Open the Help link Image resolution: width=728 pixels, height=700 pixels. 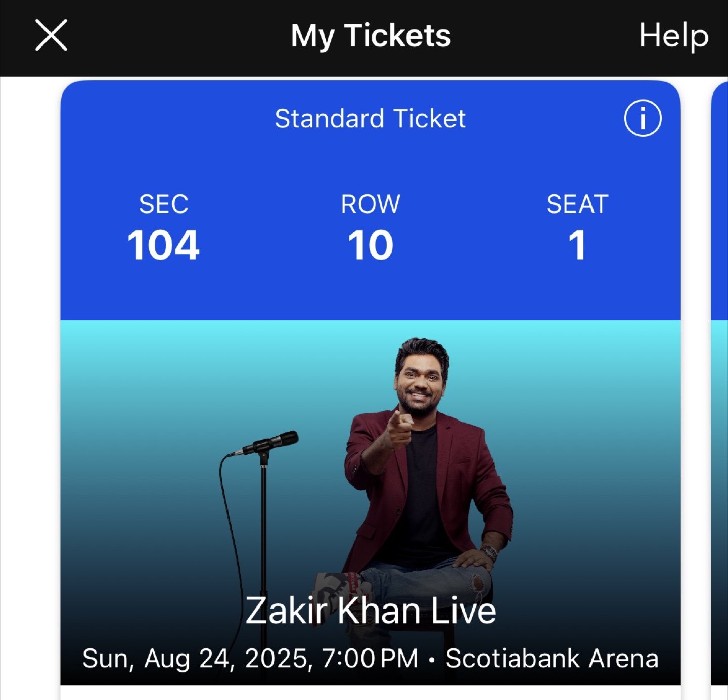(x=673, y=35)
